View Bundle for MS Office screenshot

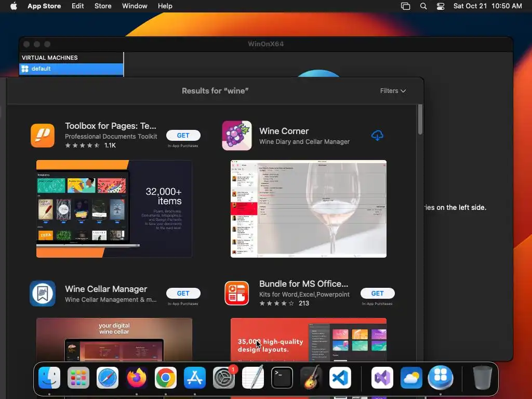(x=309, y=339)
